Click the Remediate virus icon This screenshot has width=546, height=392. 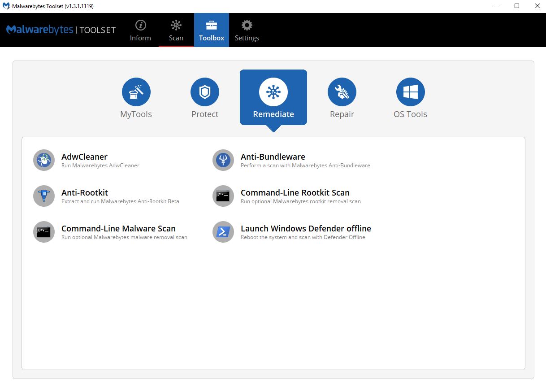(x=273, y=92)
